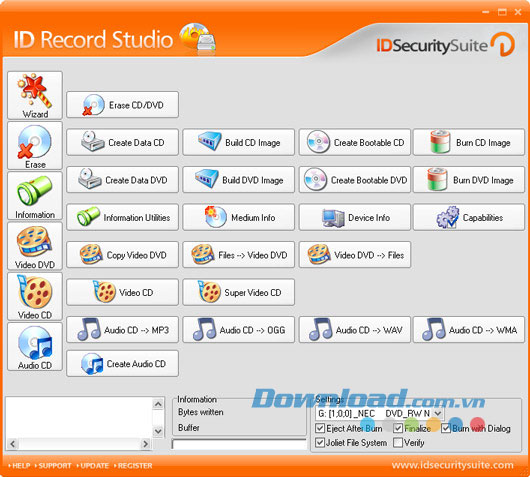Click log box left scroll arrow
Image resolution: width=530 pixels, height=477 pixels.
tap(13, 444)
